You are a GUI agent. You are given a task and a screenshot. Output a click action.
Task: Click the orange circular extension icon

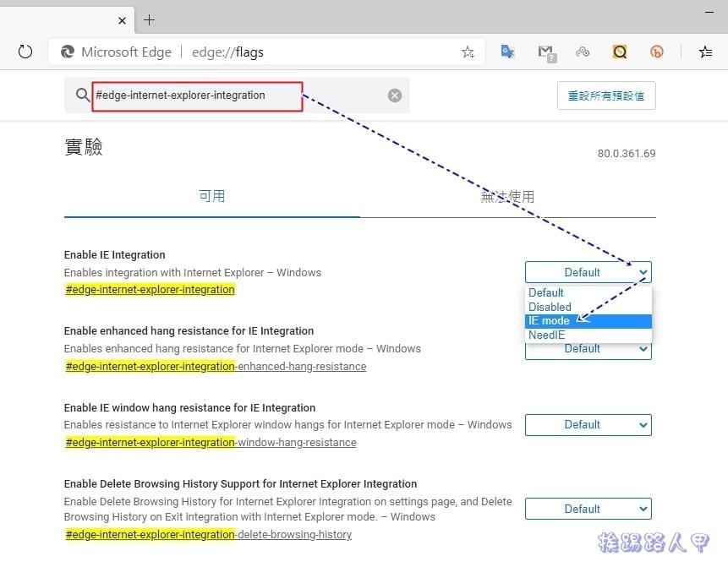tap(656, 52)
